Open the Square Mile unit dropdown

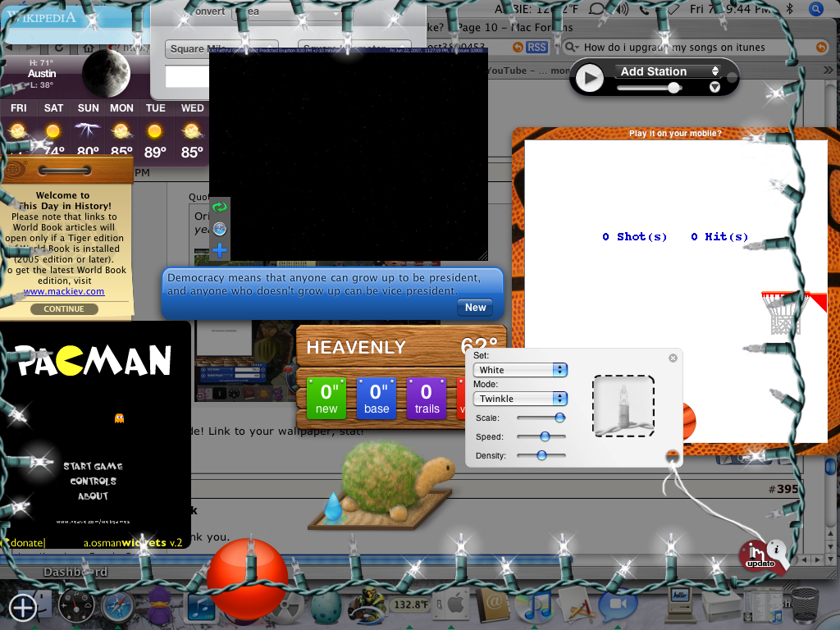coord(221,48)
